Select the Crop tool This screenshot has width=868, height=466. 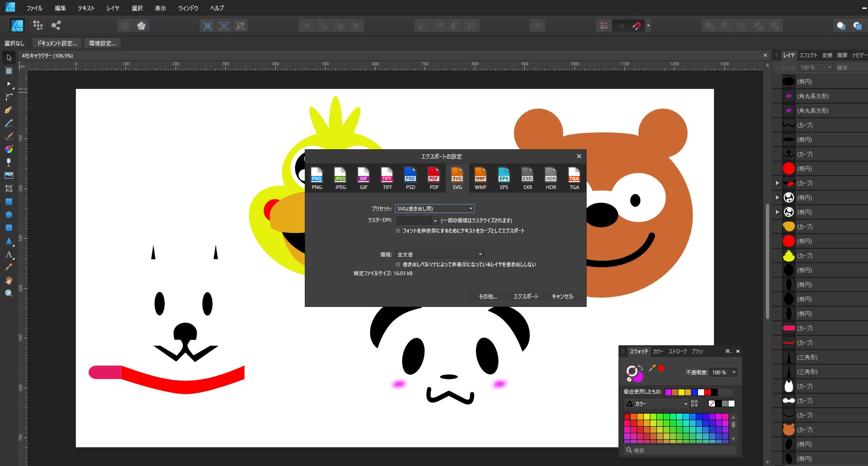pos(9,189)
